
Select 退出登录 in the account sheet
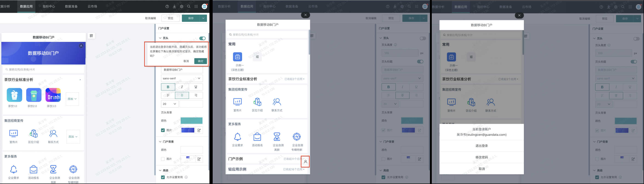tap(481, 146)
